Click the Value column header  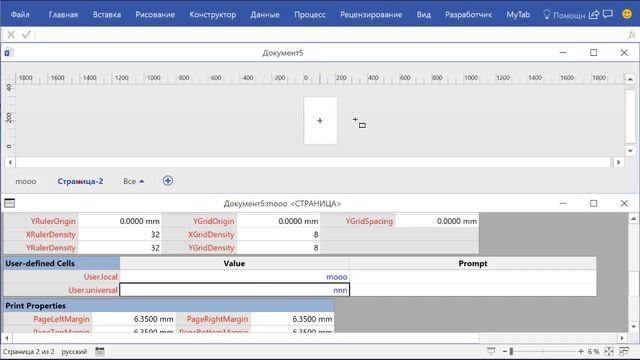click(x=235, y=263)
